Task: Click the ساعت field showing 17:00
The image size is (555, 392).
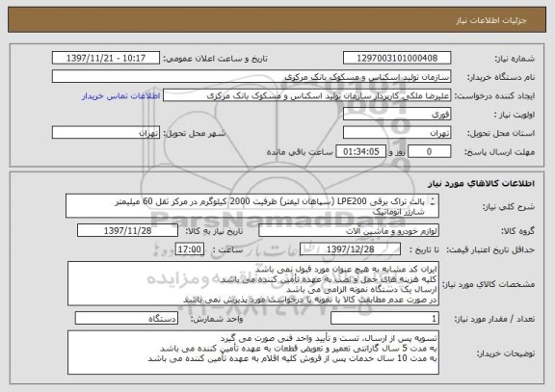Action: (x=190, y=249)
